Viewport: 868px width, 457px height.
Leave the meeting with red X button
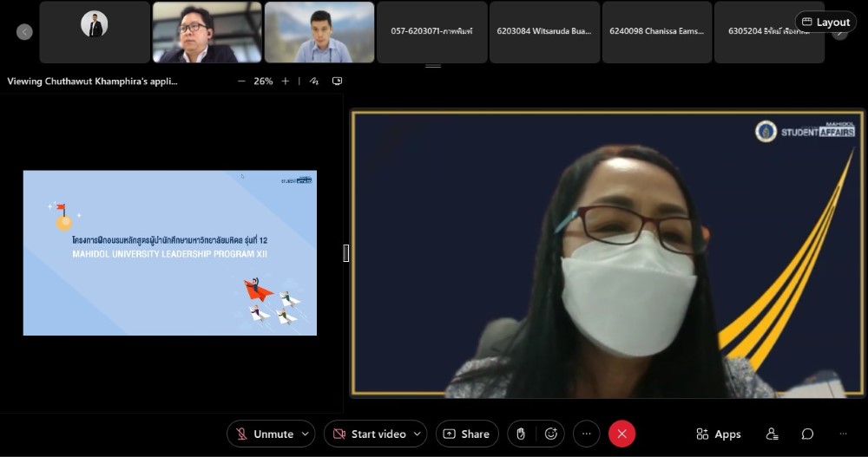pos(621,434)
